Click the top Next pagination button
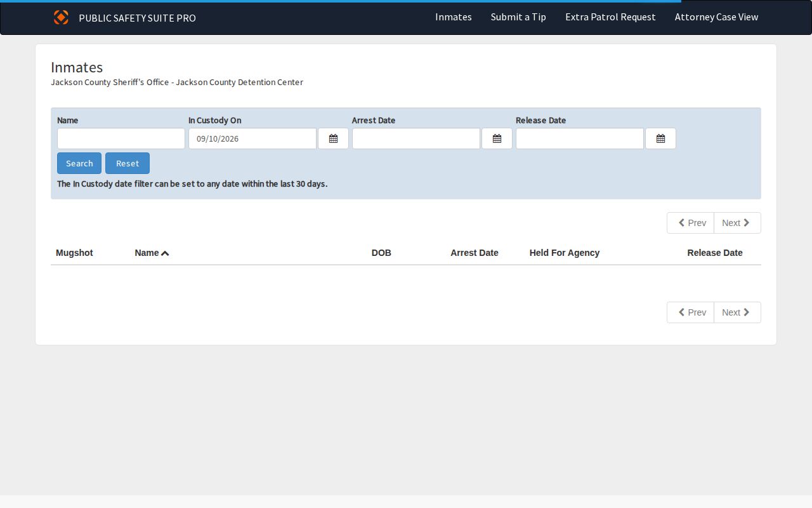The image size is (812, 508). (x=737, y=223)
